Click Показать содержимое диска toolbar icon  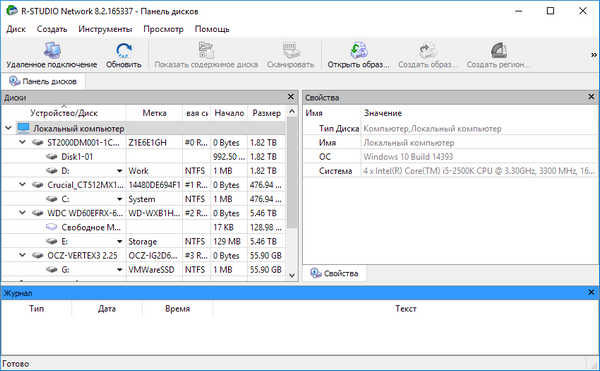click(206, 50)
